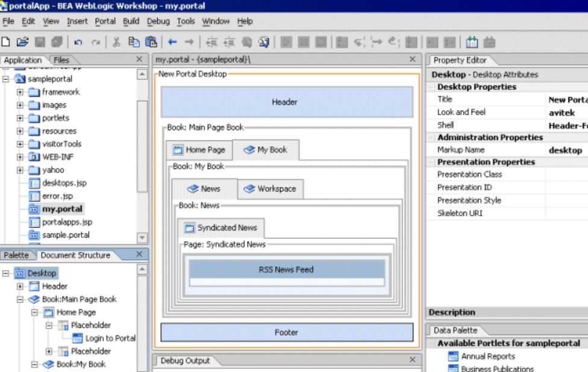Collapse Presentation Properties section

(x=431, y=162)
